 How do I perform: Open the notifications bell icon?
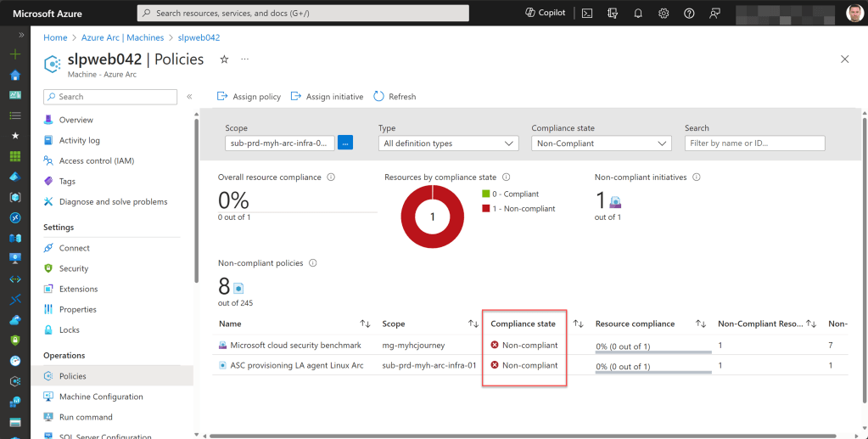(638, 14)
